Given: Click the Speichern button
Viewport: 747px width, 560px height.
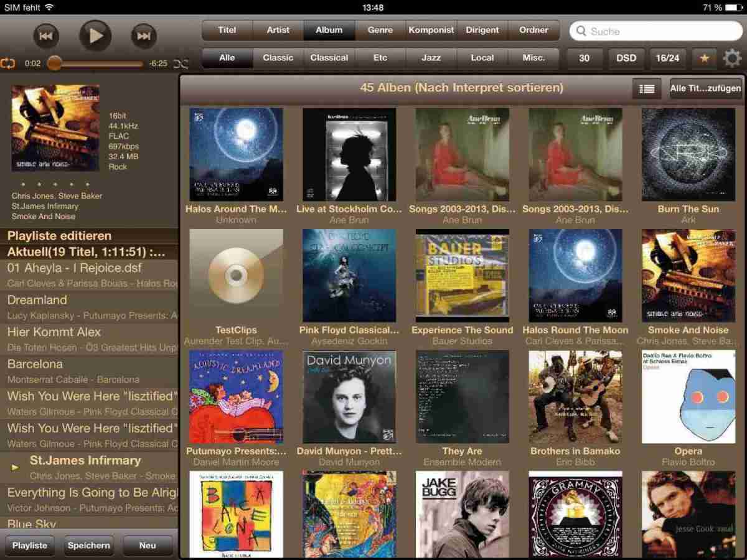Looking at the screenshot, I should (x=89, y=545).
